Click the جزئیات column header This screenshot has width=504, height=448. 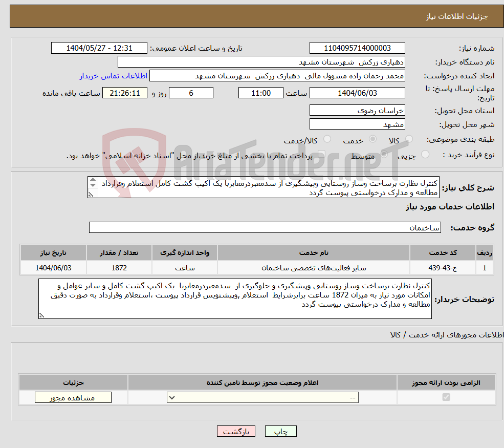(73, 382)
